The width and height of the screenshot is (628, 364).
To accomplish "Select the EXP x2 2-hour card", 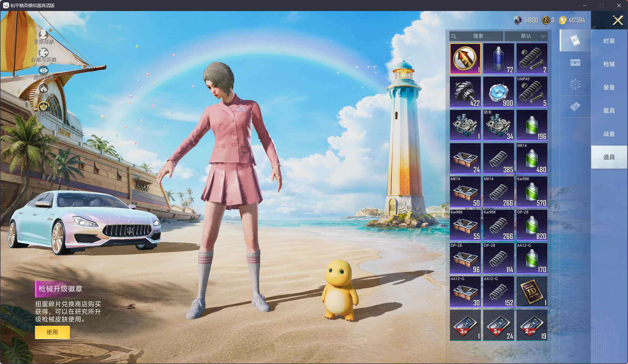I will (532, 325).
